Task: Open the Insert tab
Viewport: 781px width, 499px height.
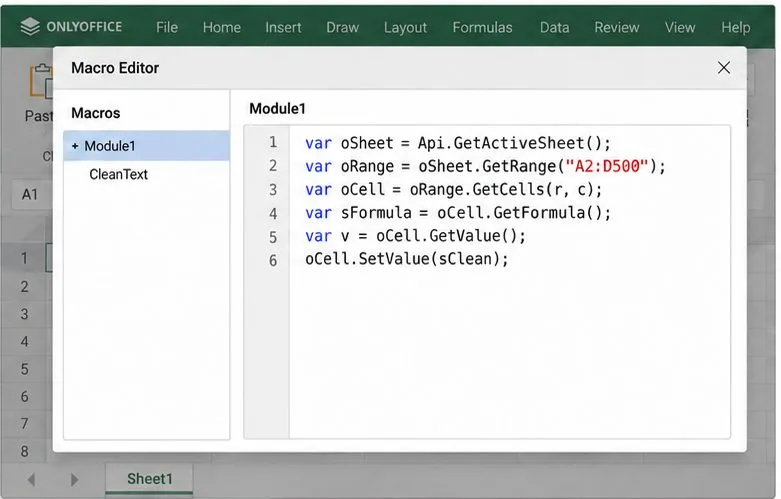Action: [x=283, y=27]
